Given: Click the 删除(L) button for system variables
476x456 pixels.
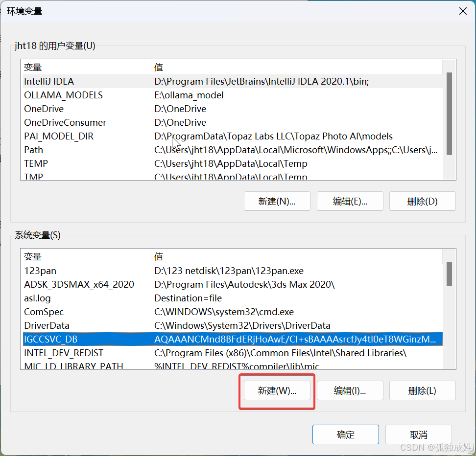Looking at the screenshot, I should click(422, 390).
